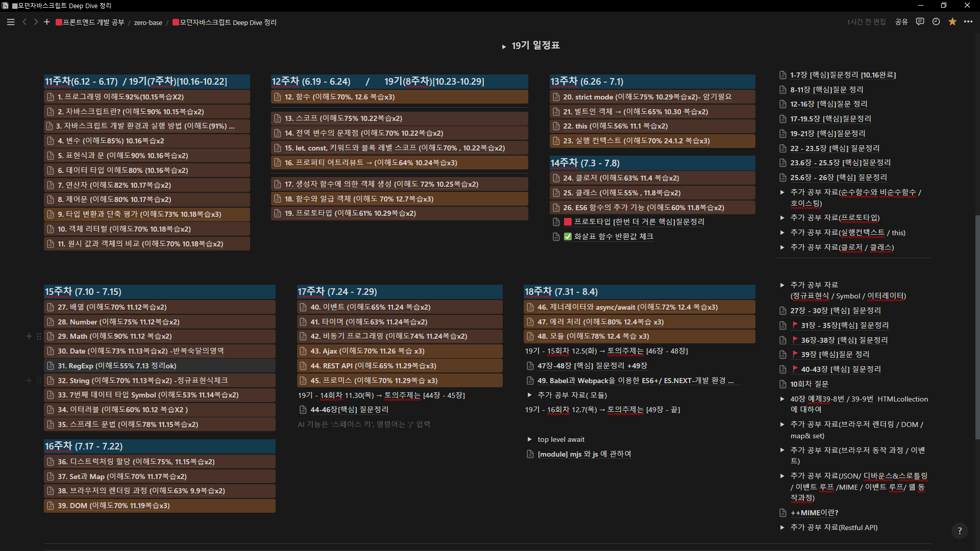Open page '프로토타입 [한번 더 거른 핵심]질문정리'
Viewport: 980px width, 551px height.
634,222
